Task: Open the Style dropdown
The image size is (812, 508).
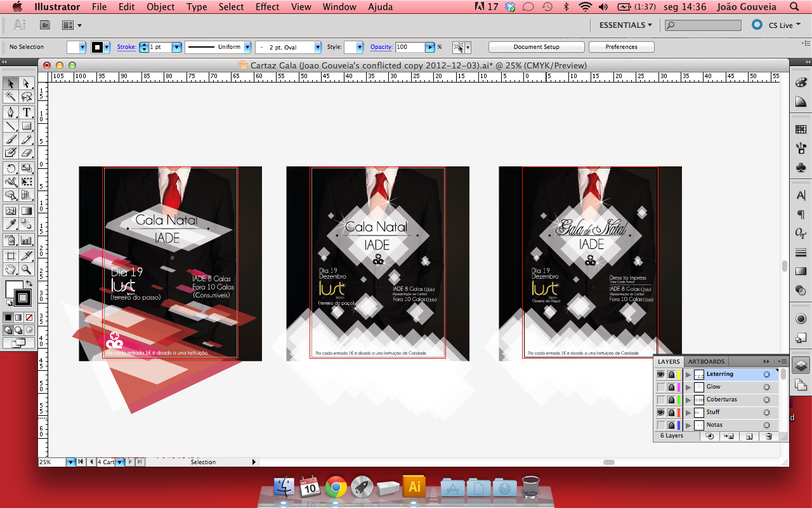Action: click(x=359, y=47)
